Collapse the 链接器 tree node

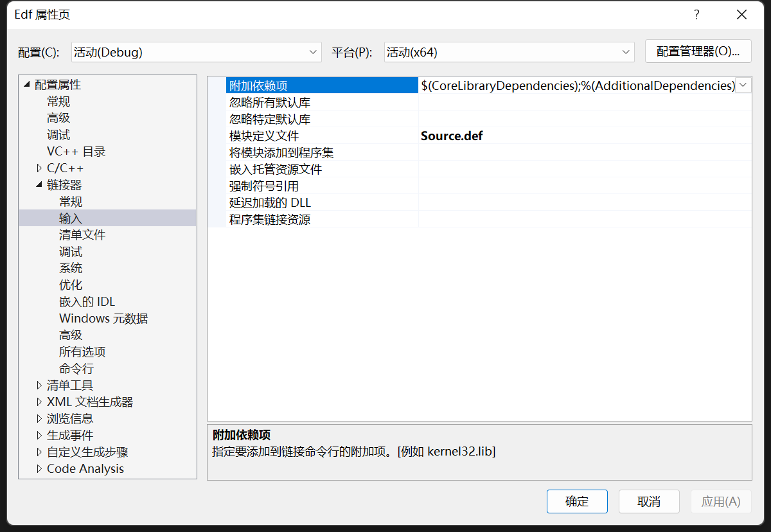39,185
